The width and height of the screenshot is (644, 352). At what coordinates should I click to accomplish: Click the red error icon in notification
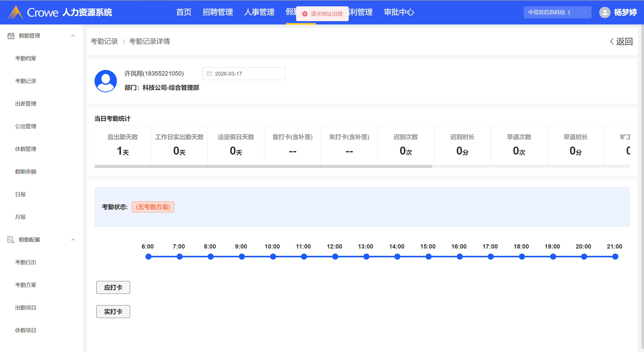pos(305,14)
